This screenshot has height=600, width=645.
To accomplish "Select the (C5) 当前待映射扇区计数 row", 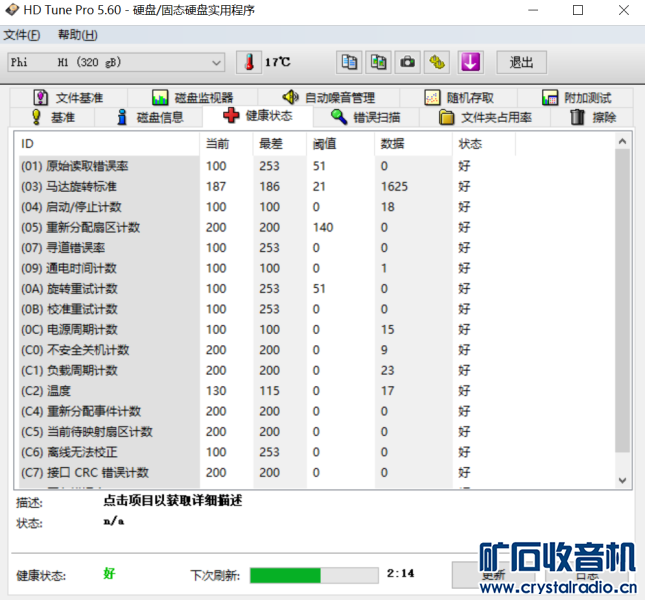I will [316, 432].
